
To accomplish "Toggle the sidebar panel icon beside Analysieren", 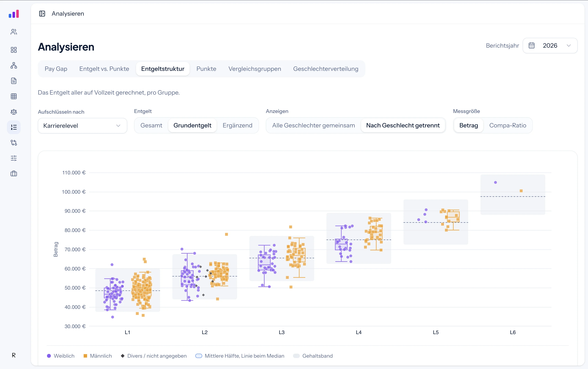I will [x=42, y=14].
